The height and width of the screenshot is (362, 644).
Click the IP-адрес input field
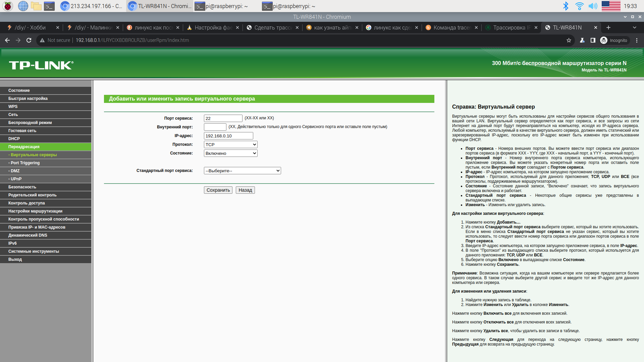228,136
